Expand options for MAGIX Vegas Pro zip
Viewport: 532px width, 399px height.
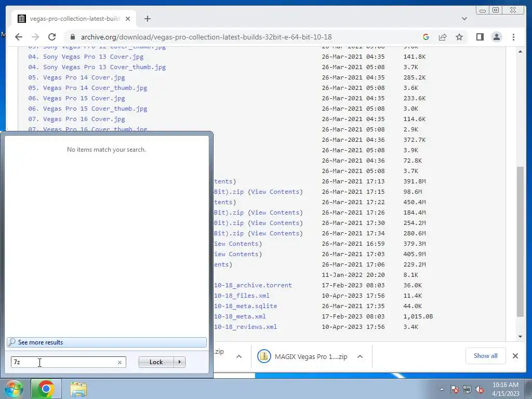(x=360, y=356)
